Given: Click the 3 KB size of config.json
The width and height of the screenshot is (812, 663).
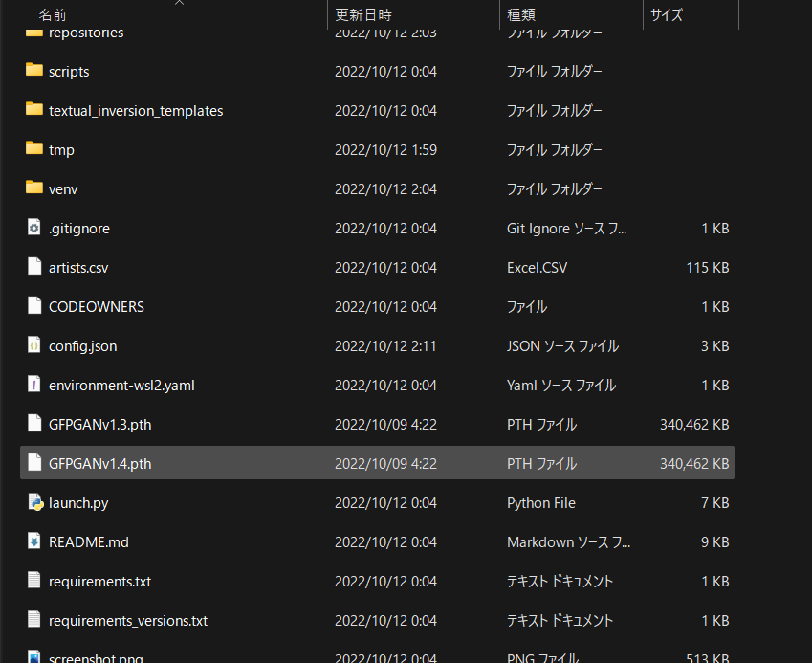Looking at the screenshot, I should tap(714, 346).
